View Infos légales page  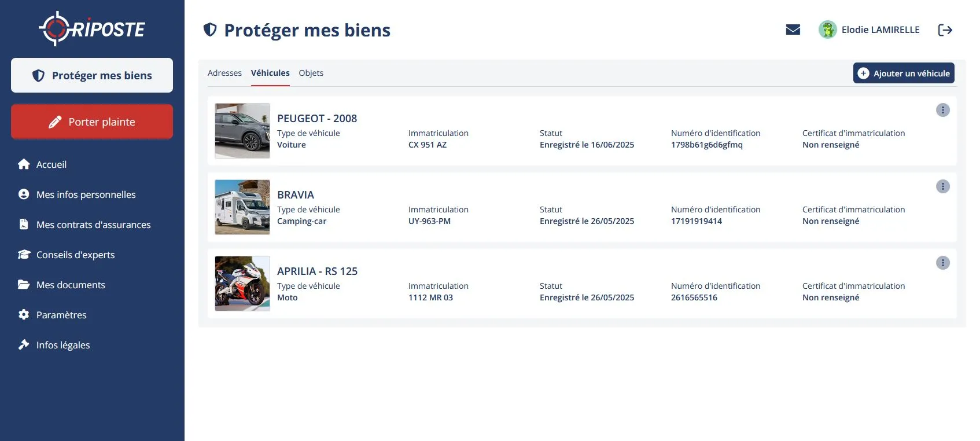tap(63, 345)
